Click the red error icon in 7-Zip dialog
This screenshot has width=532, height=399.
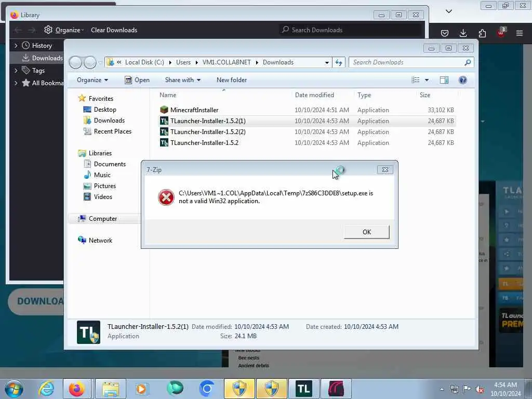pyautogui.click(x=166, y=197)
